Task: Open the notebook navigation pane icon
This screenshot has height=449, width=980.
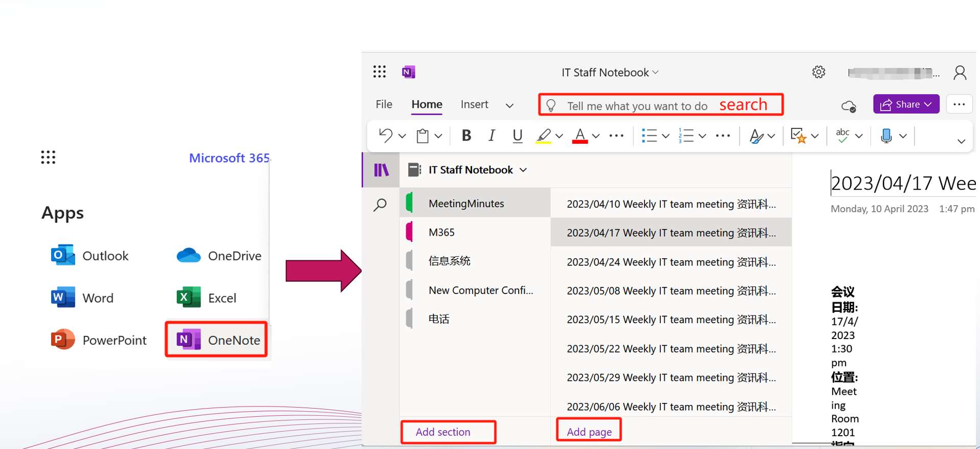Action: click(x=381, y=170)
